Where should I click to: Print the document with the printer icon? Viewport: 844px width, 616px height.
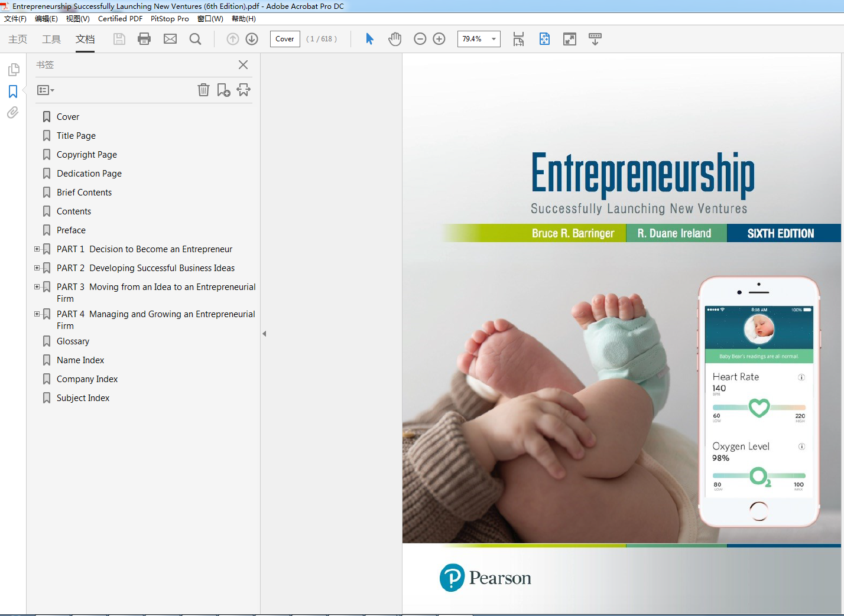click(144, 39)
